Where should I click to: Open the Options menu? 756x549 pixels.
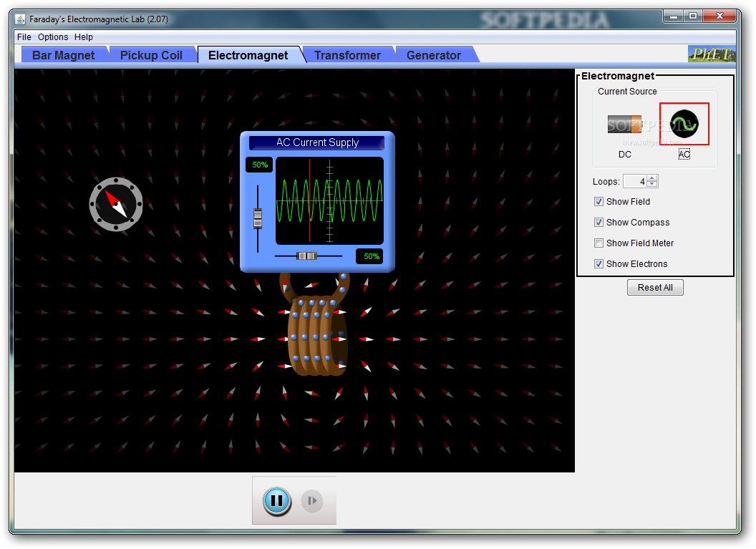coord(53,37)
